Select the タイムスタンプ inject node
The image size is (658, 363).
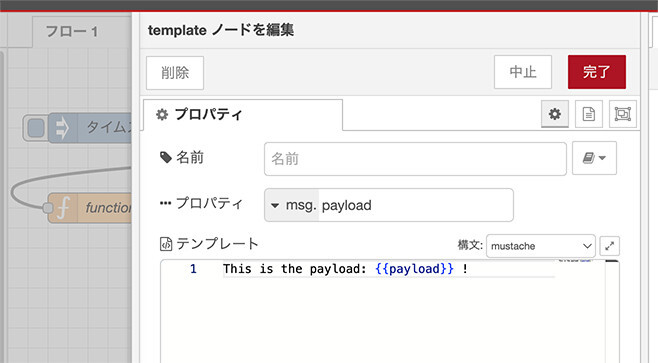click(90, 128)
